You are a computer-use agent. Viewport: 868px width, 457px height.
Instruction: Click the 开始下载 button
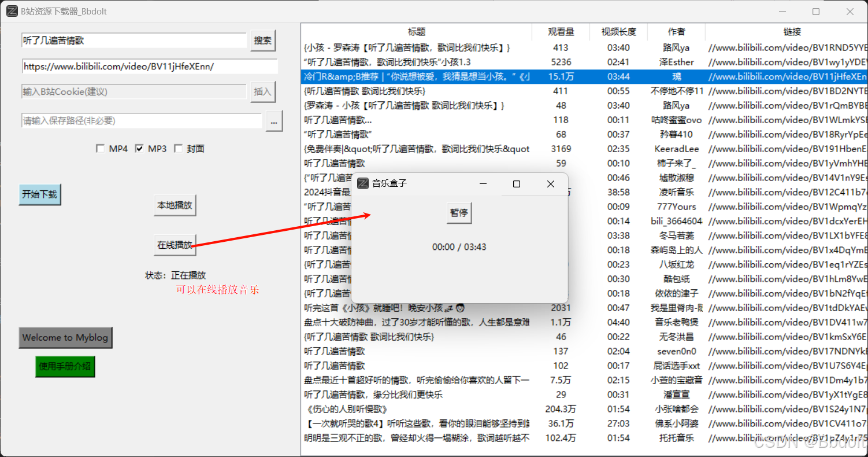pyautogui.click(x=40, y=194)
